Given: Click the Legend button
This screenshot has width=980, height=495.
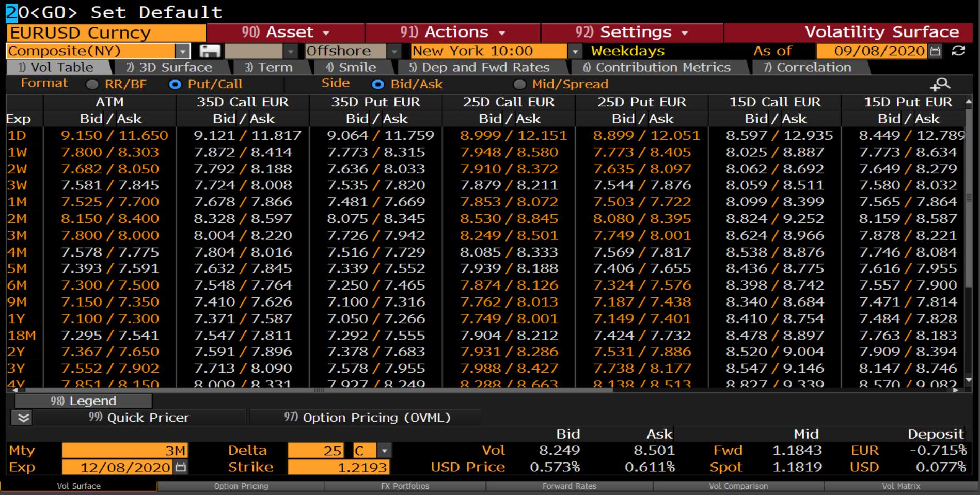Looking at the screenshot, I should pos(84,401).
